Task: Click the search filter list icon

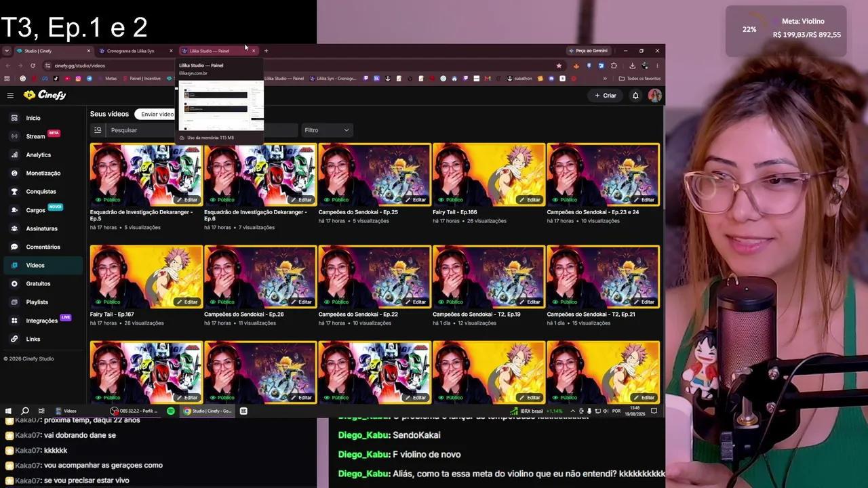Action: [x=98, y=130]
